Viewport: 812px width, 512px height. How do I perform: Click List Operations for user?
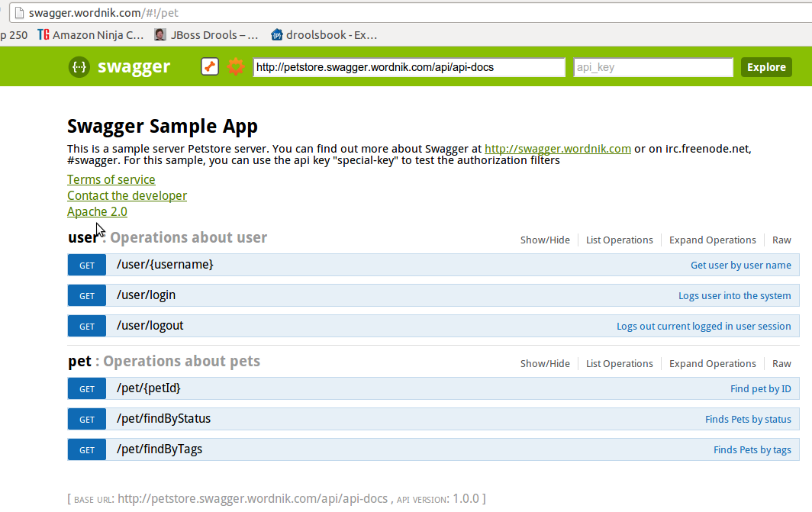(x=620, y=240)
